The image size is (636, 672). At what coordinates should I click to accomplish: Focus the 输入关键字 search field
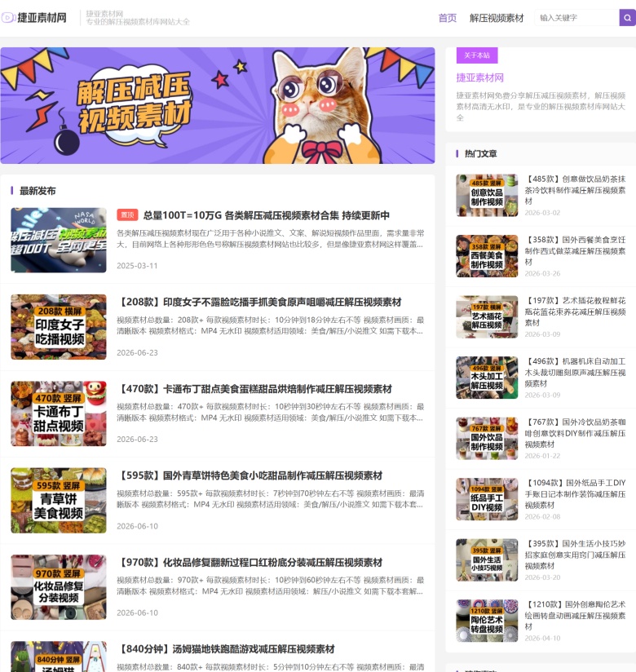[576, 18]
